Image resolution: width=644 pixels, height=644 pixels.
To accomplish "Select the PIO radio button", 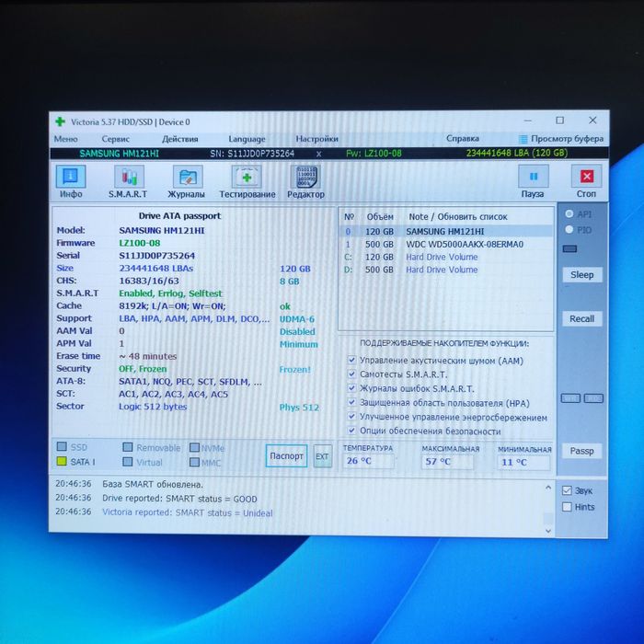I will coord(569,229).
